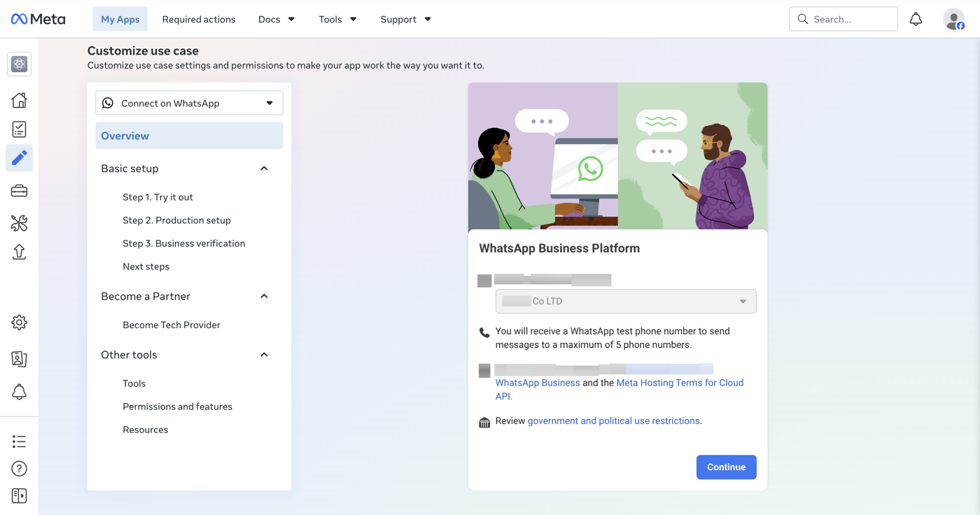Image resolution: width=980 pixels, height=515 pixels.
Task: Open Step 3. Business verification
Action: point(183,244)
